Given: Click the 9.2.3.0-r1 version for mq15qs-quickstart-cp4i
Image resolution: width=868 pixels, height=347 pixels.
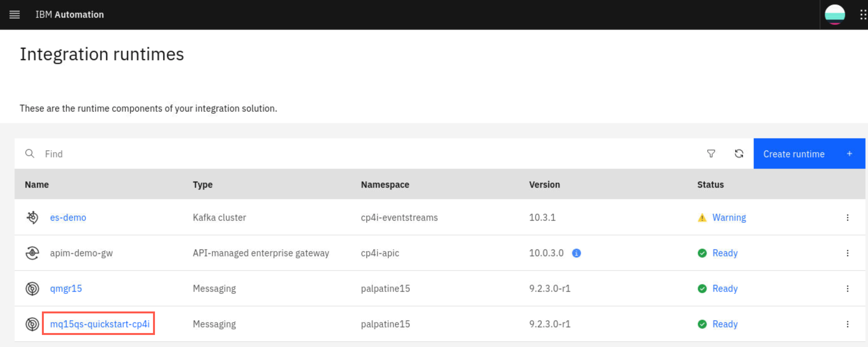Looking at the screenshot, I should 550,324.
